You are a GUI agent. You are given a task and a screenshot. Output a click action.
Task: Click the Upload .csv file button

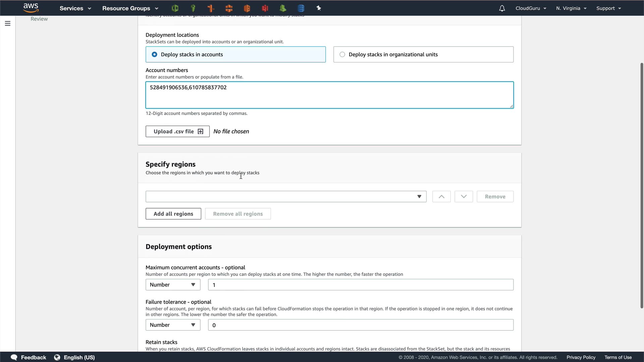pyautogui.click(x=177, y=131)
